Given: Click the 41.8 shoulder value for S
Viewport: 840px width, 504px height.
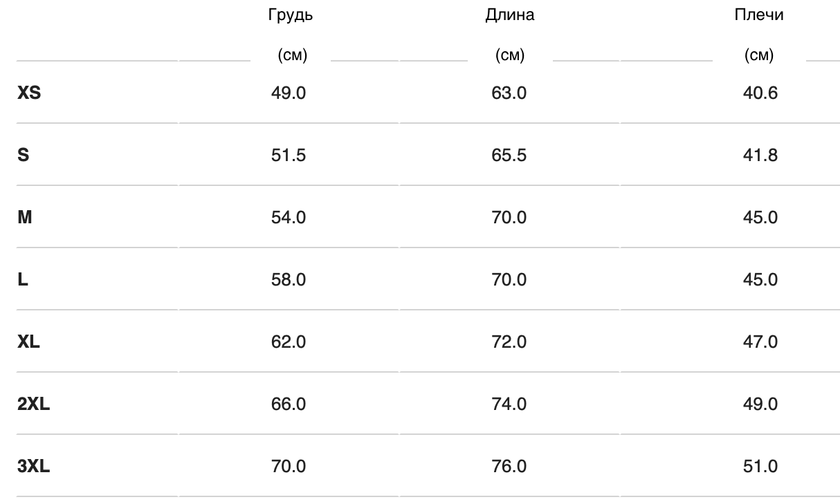Looking at the screenshot, I should coord(760,156).
